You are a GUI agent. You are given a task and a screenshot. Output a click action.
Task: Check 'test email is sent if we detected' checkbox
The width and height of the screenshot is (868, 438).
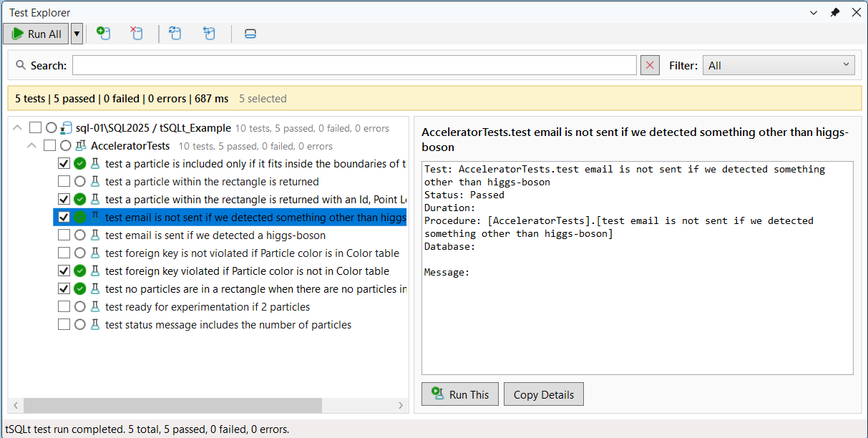pyautogui.click(x=64, y=235)
